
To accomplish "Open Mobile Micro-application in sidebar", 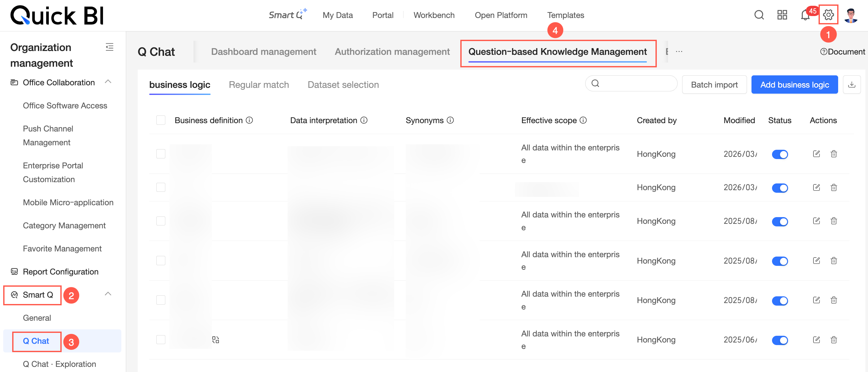I will pos(68,202).
